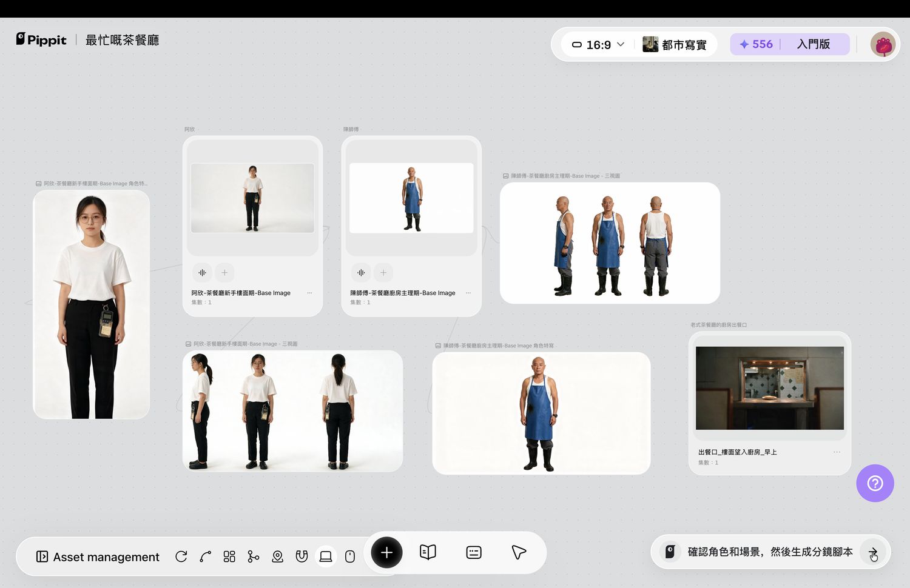Click the kitchen pass-through scene thumbnail
The height and width of the screenshot is (588, 910).
pos(770,388)
